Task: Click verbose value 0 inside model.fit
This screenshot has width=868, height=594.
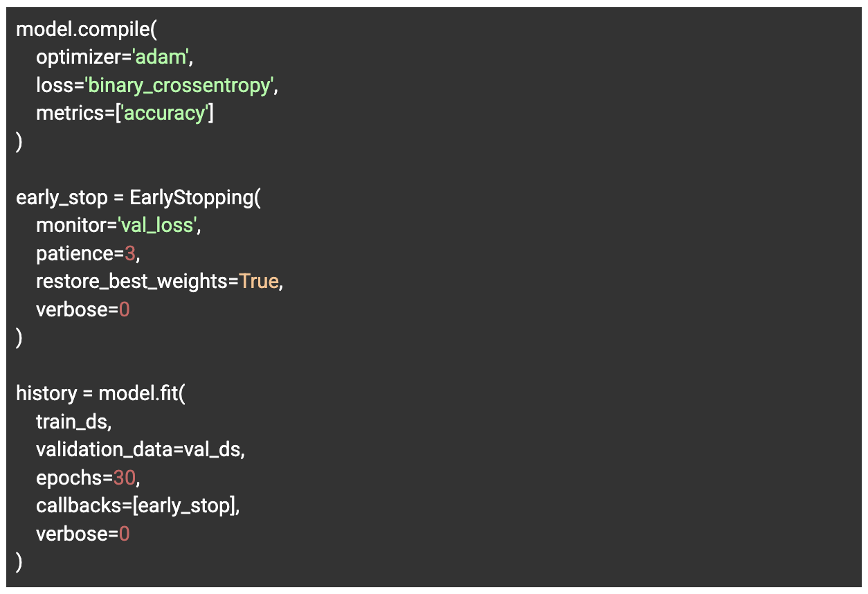Action: coord(124,534)
